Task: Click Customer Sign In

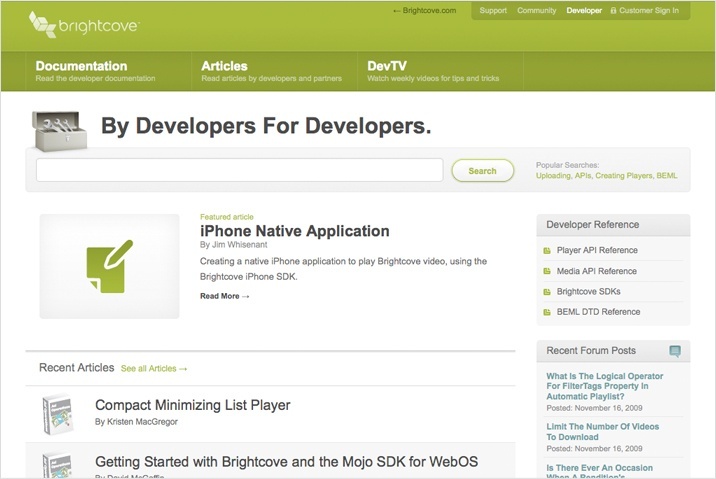Action: click(649, 11)
